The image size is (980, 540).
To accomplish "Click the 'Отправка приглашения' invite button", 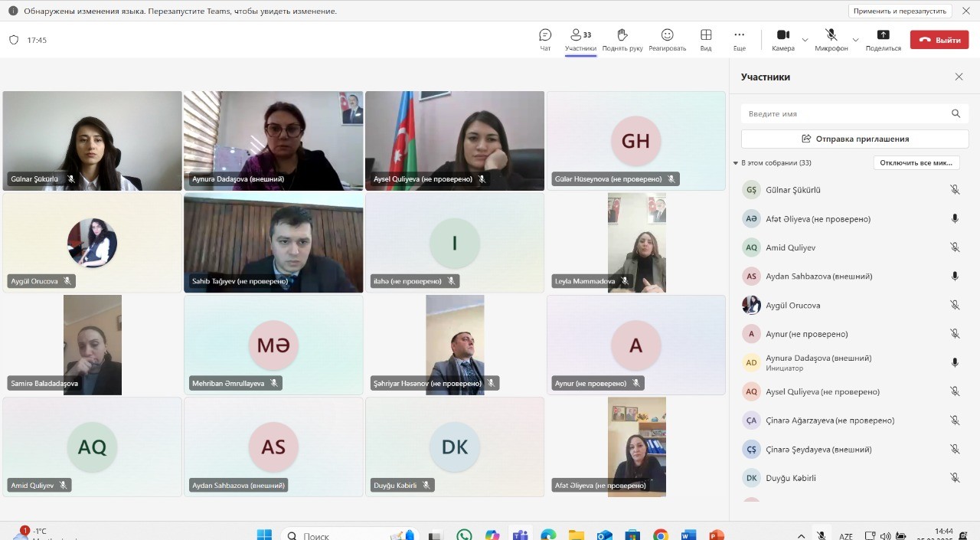I will point(854,139).
